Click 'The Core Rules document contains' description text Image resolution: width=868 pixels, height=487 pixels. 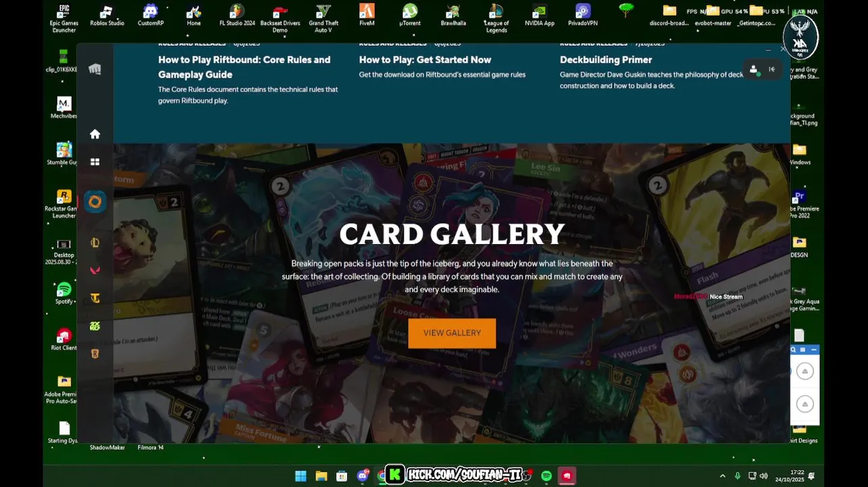(x=248, y=95)
